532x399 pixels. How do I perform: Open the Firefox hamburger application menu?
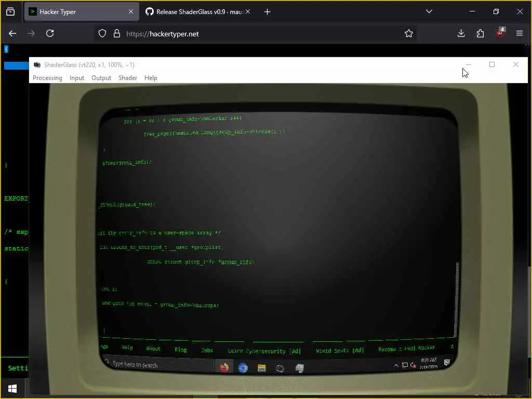520,34
